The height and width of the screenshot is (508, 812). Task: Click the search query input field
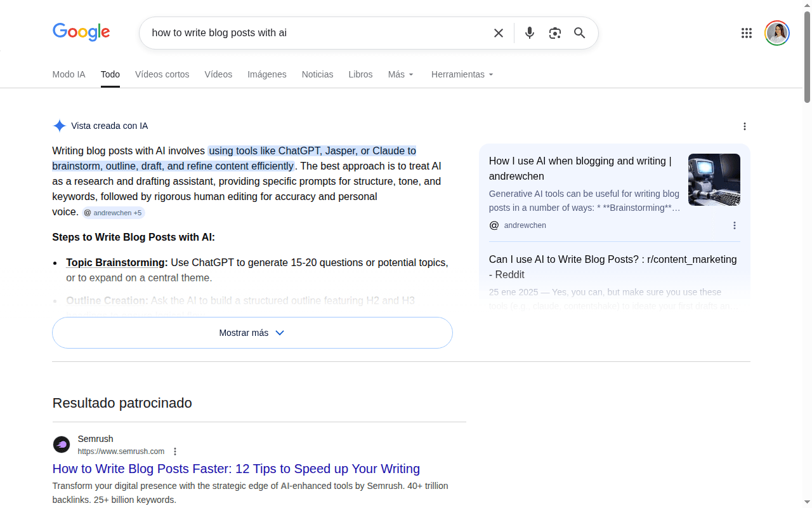tap(317, 33)
